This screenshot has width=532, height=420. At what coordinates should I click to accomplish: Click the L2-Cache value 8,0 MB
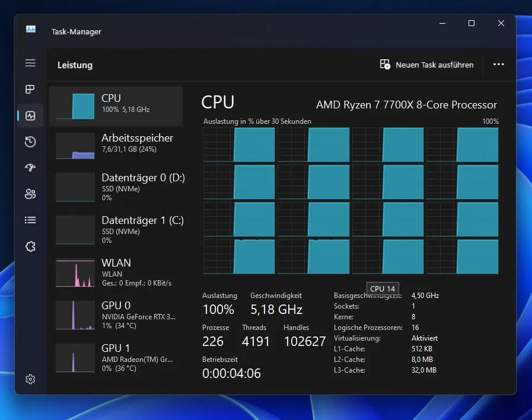coord(422,360)
